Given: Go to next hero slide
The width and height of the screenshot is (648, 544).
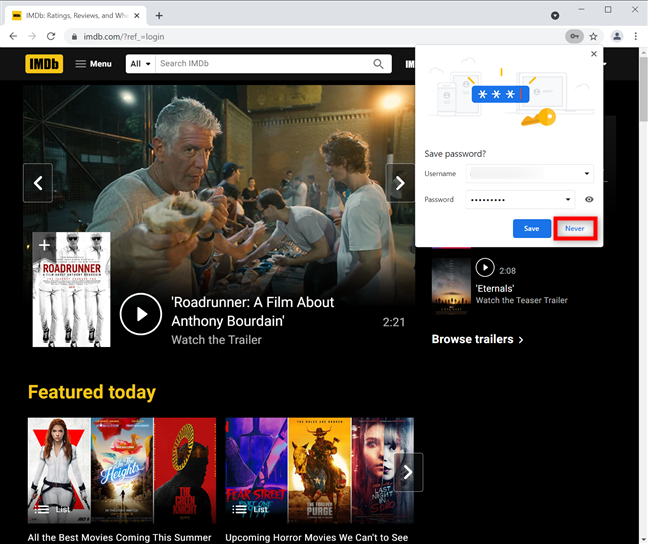Looking at the screenshot, I should coord(400,183).
